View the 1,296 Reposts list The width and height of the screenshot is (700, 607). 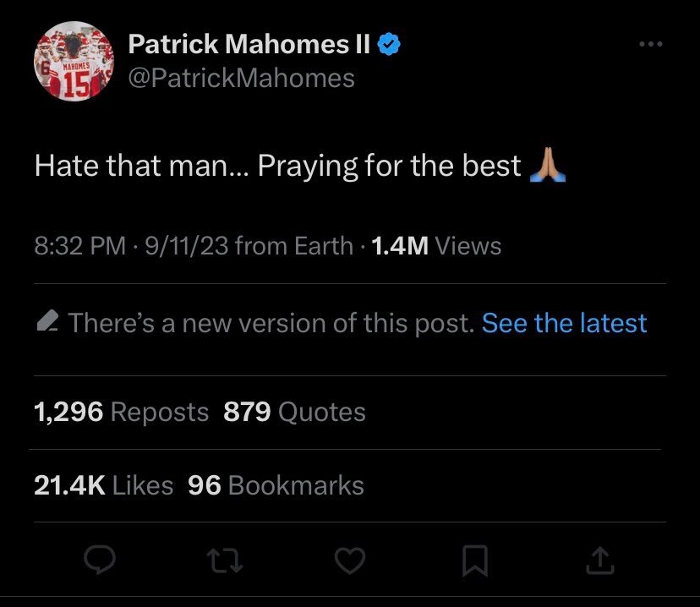tap(121, 412)
